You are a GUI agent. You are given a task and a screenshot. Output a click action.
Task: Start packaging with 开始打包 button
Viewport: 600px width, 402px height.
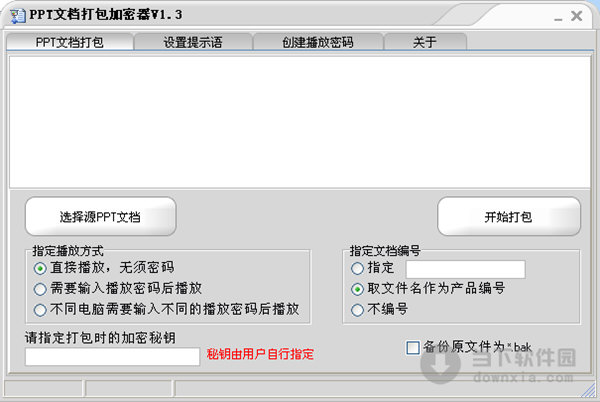pos(509,216)
